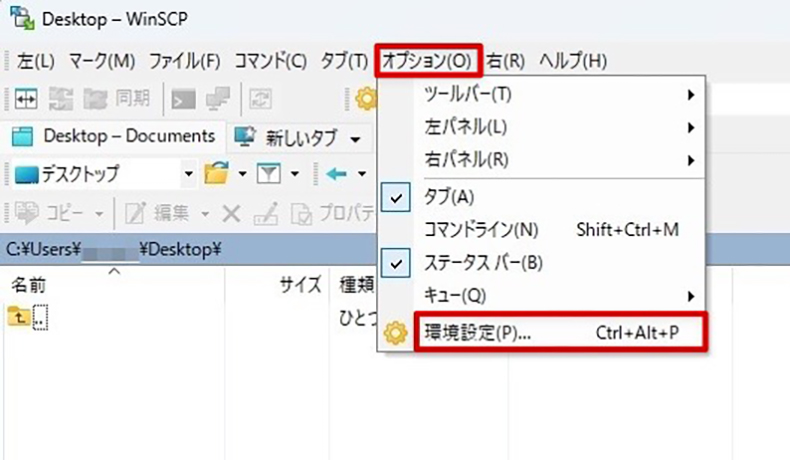
Task: Open the 右(R) menu
Action: (x=506, y=61)
